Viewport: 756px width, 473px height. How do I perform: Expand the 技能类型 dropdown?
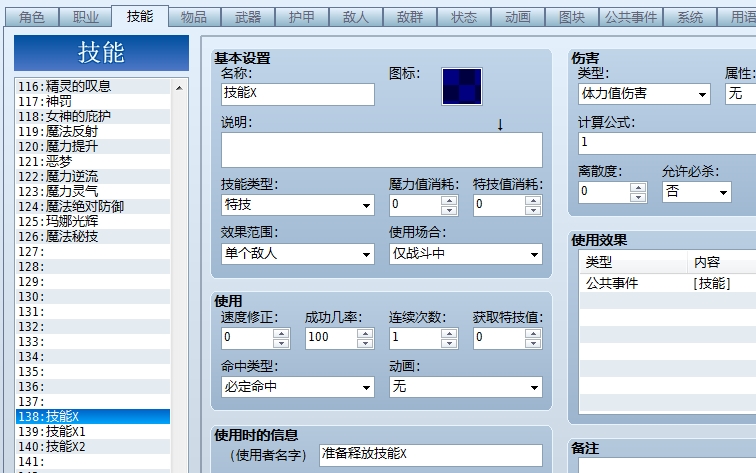[x=298, y=205]
